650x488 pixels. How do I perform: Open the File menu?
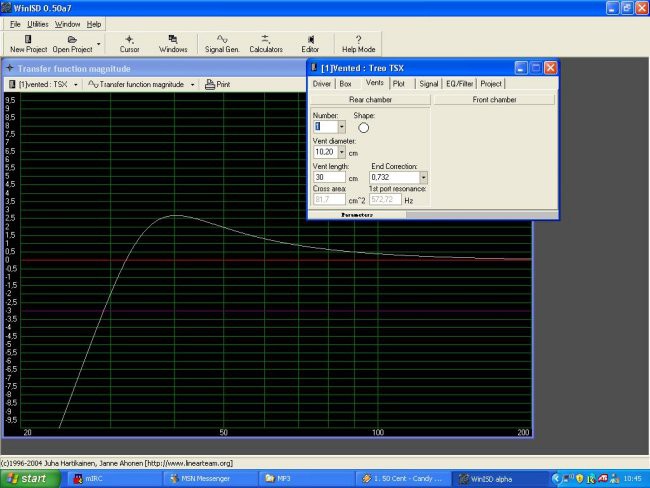15,24
